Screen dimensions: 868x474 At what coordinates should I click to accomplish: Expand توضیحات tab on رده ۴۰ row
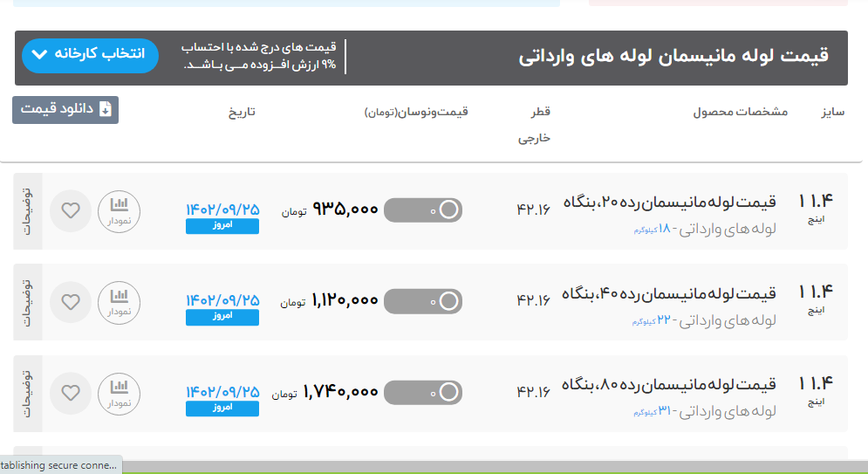(x=26, y=302)
